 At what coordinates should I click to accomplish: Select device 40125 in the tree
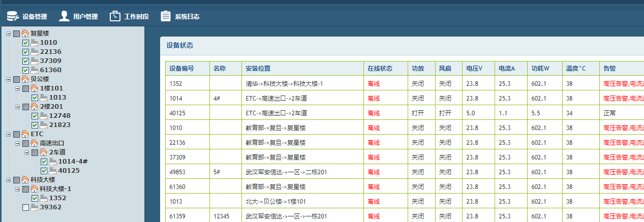69,171
